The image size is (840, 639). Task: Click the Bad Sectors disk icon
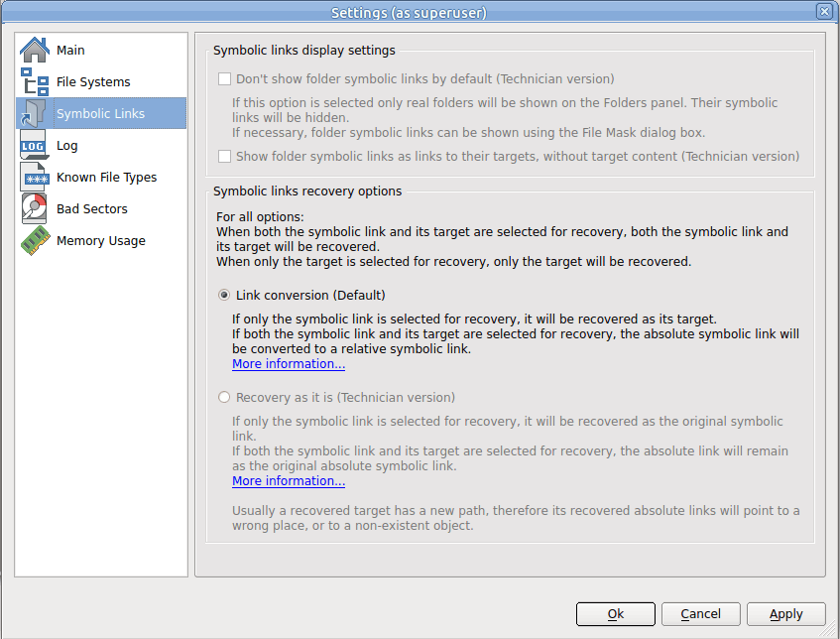tap(35, 208)
